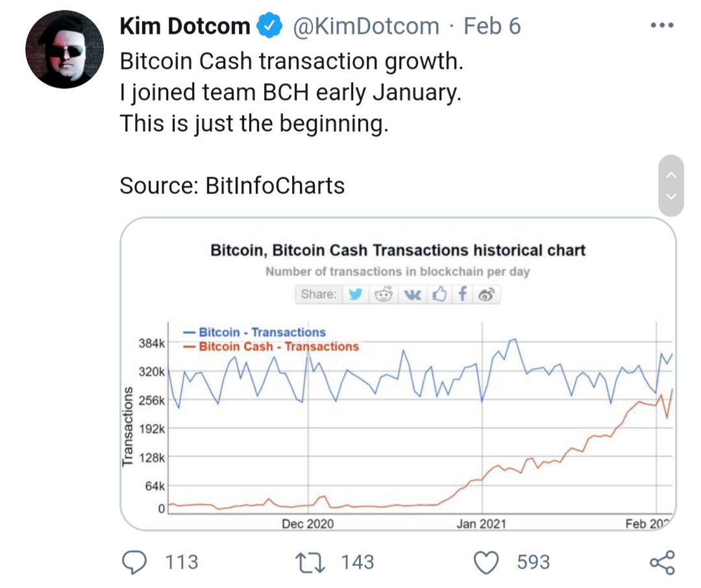Screen dimensions: 701x588
Task: Click the thumbs-up icon in chart share bar
Action: coord(439,294)
